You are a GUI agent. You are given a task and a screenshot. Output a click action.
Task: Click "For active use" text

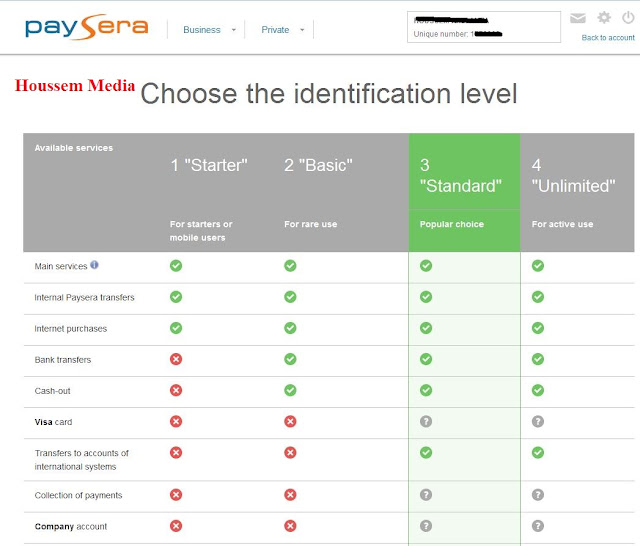[562, 224]
